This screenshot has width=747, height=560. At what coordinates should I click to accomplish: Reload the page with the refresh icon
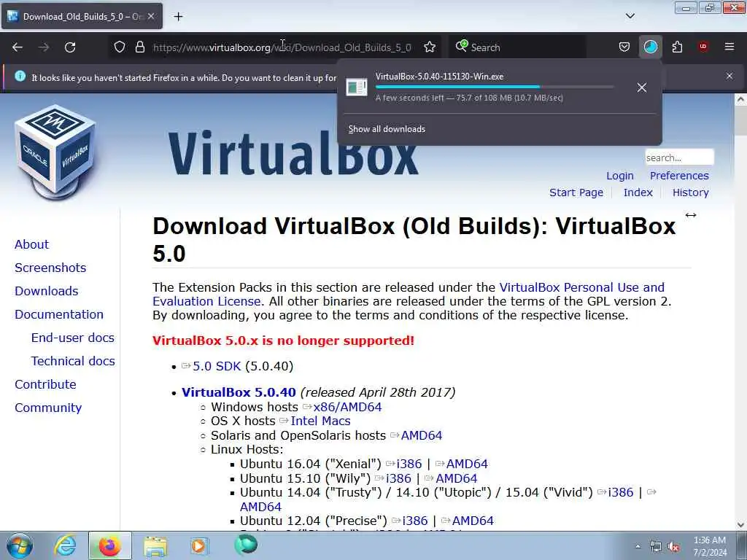tap(70, 47)
